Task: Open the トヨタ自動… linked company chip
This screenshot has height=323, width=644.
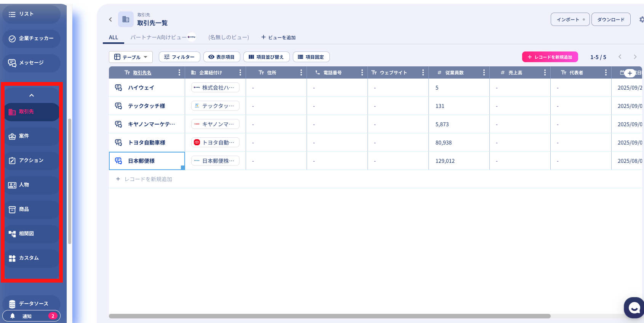Action: click(x=215, y=143)
